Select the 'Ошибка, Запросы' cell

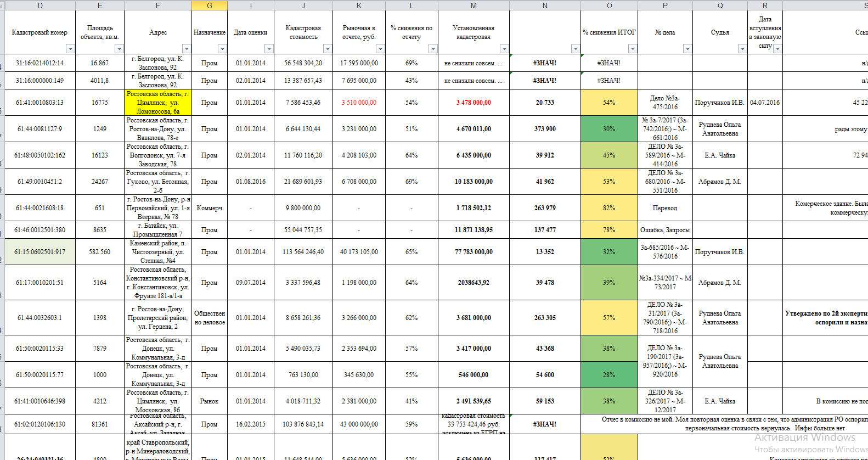665,230
